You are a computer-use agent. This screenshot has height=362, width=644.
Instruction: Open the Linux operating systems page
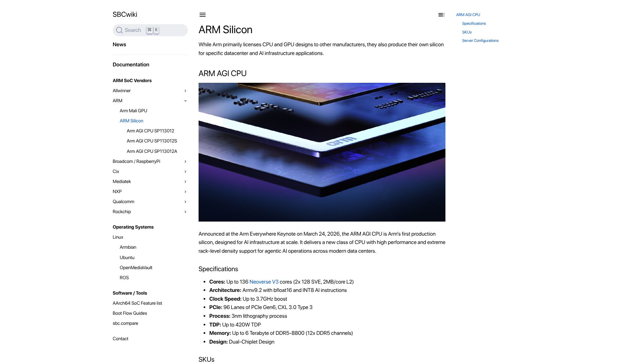(118, 237)
